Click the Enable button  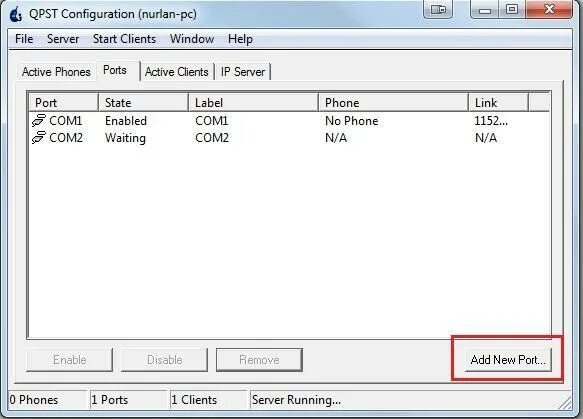(x=70, y=360)
